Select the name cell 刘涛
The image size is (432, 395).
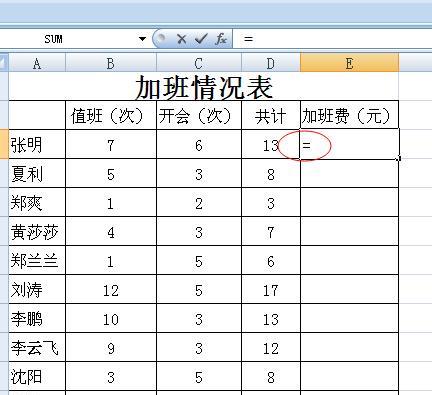37,289
